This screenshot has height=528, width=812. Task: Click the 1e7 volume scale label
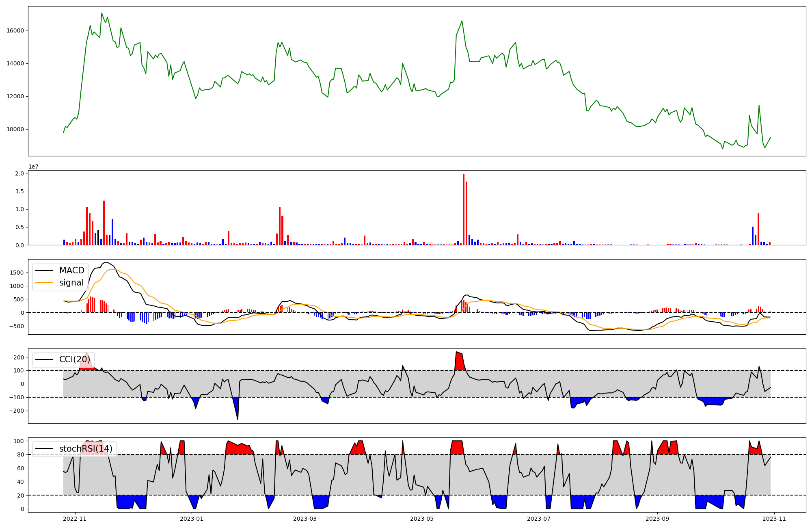pyautogui.click(x=33, y=167)
